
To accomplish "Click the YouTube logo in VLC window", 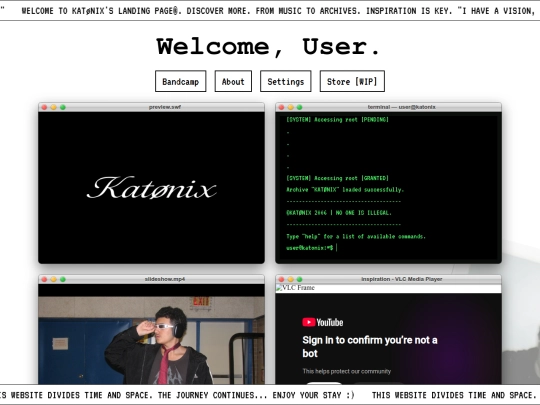I will coord(323,322).
